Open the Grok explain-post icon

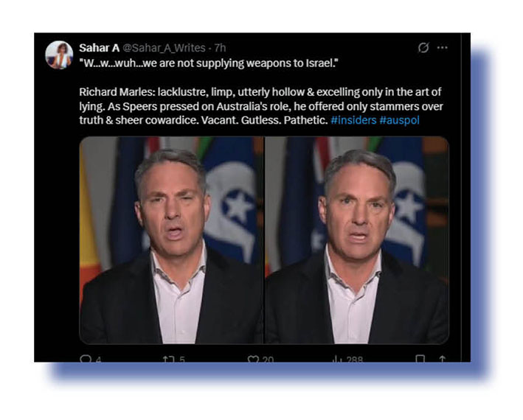[423, 48]
